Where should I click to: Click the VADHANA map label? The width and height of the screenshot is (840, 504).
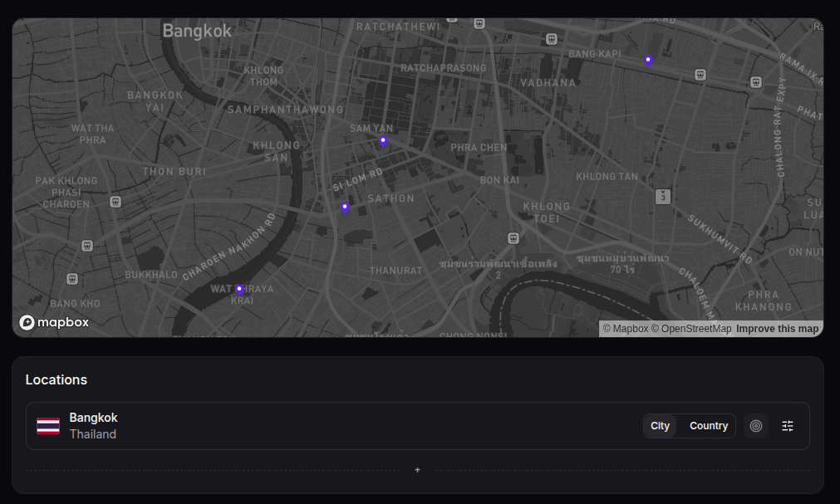click(x=548, y=82)
